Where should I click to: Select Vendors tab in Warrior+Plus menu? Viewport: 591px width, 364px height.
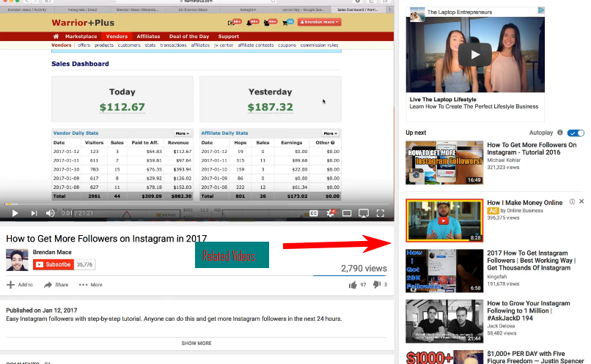117,37
